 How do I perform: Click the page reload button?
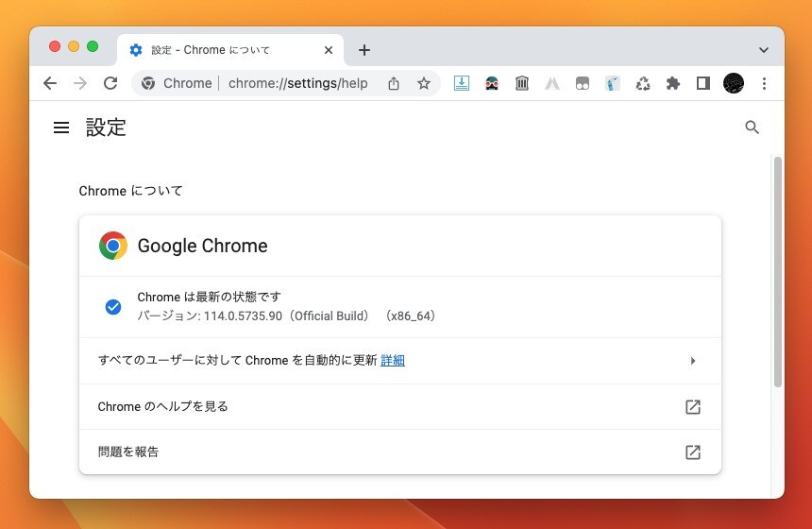tap(110, 83)
